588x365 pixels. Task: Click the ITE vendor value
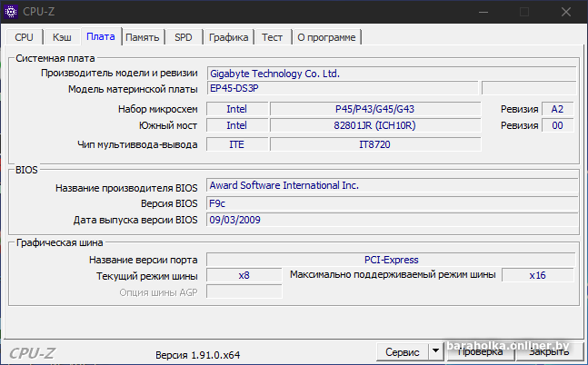click(237, 144)
